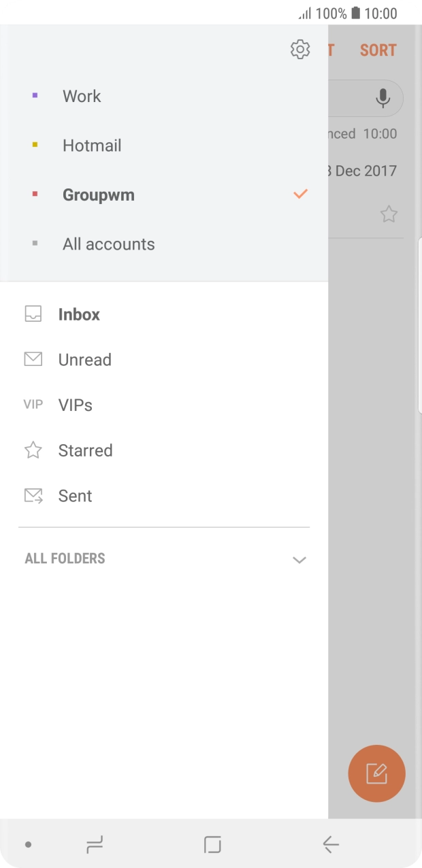The height and width of the screenshot is (868, 422).
Task: Start voice search with the microphone icon
Action: tap(382, 98)
